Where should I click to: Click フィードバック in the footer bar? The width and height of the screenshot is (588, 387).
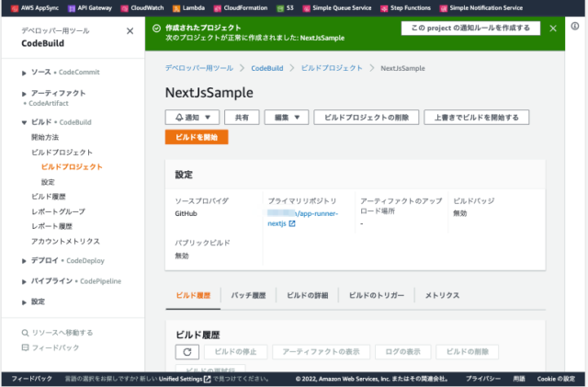(32, 379)
